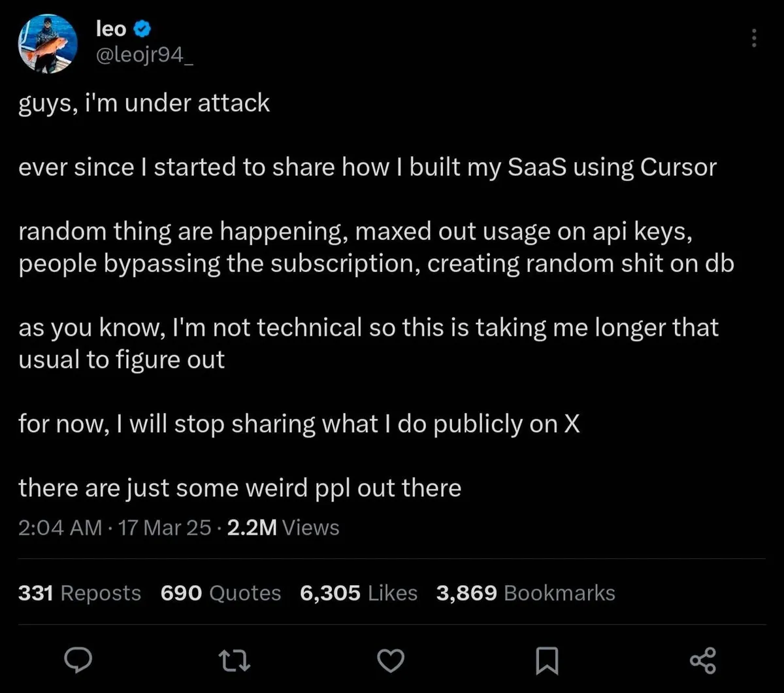The image size is (784, 693).
Task: Click the word "Cursor" in the tweet
Action: click(x=678, y=167)
